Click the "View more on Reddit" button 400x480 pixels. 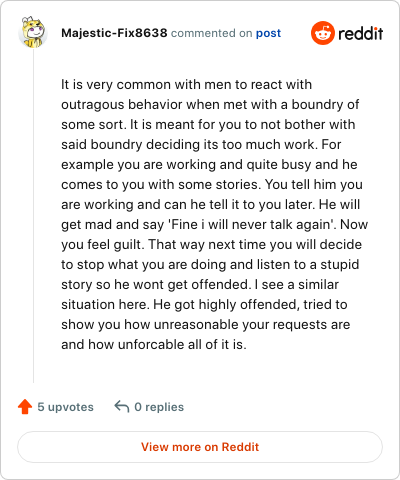tap(200, 447)
